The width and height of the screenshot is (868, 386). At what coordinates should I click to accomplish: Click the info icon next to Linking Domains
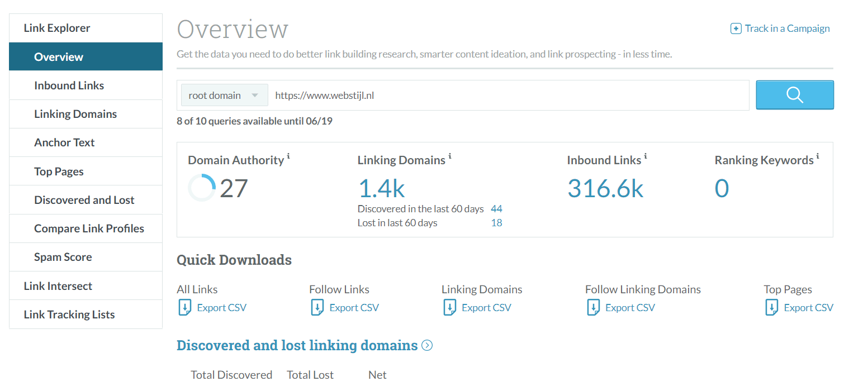[x=449, y=156]
